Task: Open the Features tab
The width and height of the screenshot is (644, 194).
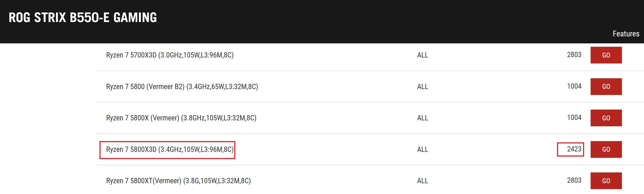Action: point(626,34)
